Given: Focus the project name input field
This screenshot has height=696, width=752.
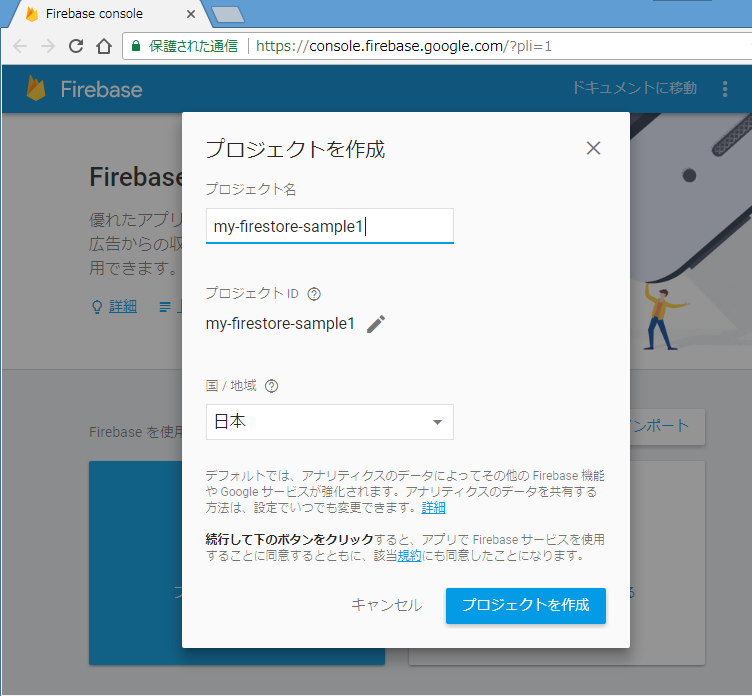Looking at the screenshot, I should click(329, 226).
